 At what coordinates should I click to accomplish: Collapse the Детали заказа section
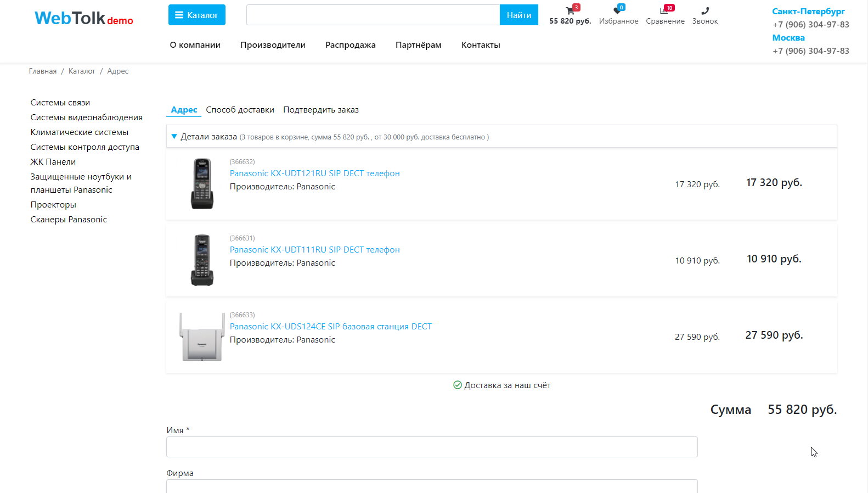click(174, 137)
